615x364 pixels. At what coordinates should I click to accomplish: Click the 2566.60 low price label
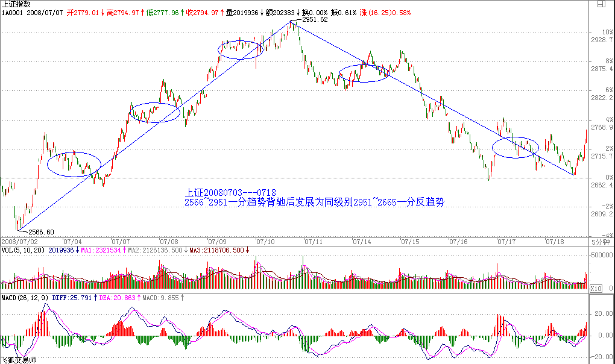pyautogui.click(x=42, y=232)
